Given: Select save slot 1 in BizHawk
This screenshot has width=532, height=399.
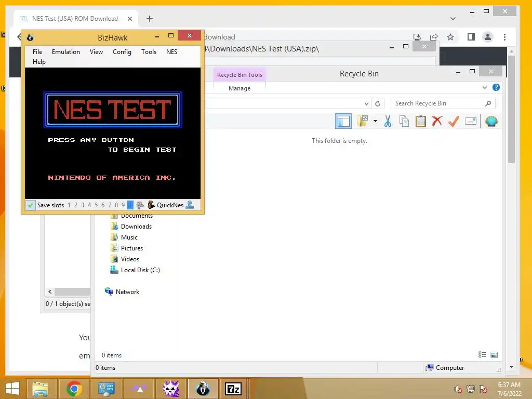Looking at the screenshot, I should click(69, 205).
